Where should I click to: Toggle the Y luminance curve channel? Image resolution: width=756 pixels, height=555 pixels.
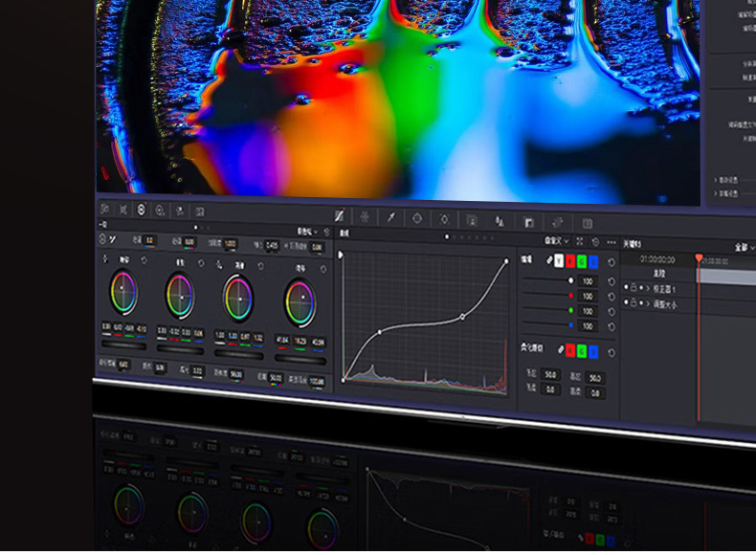tap(559, 260)
